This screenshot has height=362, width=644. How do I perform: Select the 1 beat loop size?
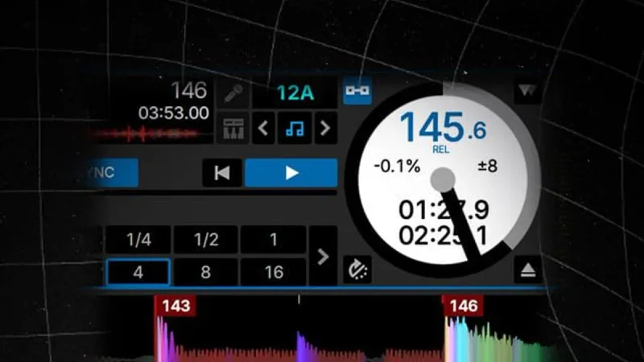274,240
